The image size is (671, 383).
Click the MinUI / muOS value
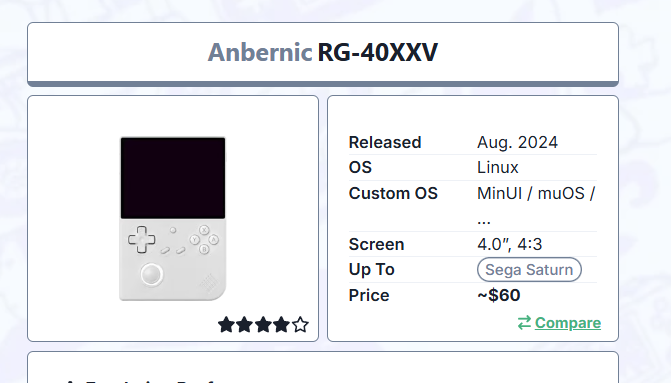(536, 193)
